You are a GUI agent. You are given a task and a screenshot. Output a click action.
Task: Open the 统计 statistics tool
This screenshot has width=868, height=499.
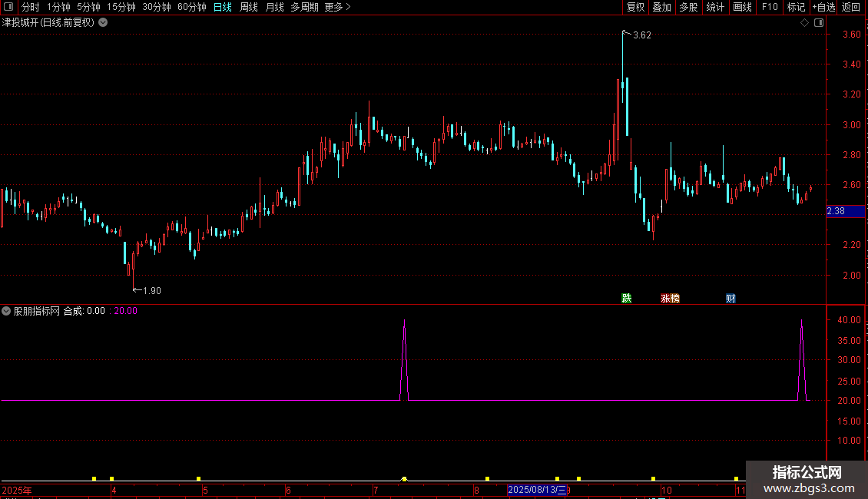714,7
